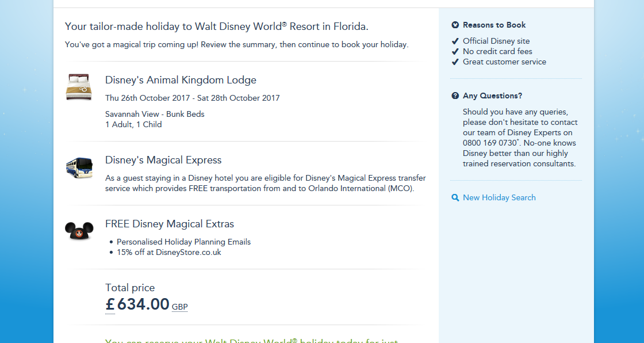
Task: Click the GBP currency abbreviation
Action: tap(180, 307)
